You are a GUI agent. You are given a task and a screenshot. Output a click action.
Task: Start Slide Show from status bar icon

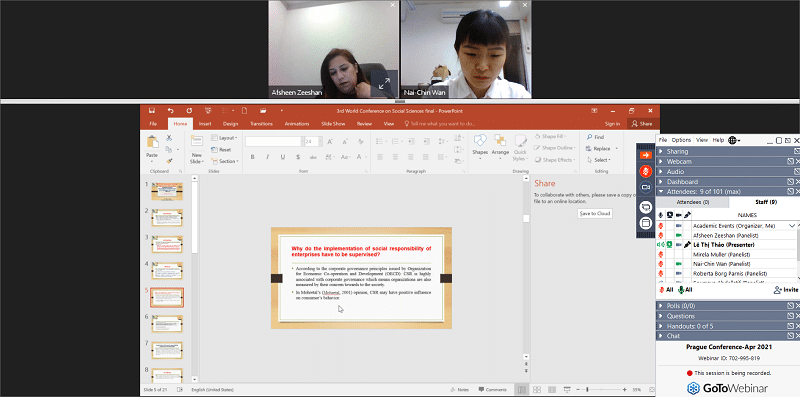tap(566, 390)
